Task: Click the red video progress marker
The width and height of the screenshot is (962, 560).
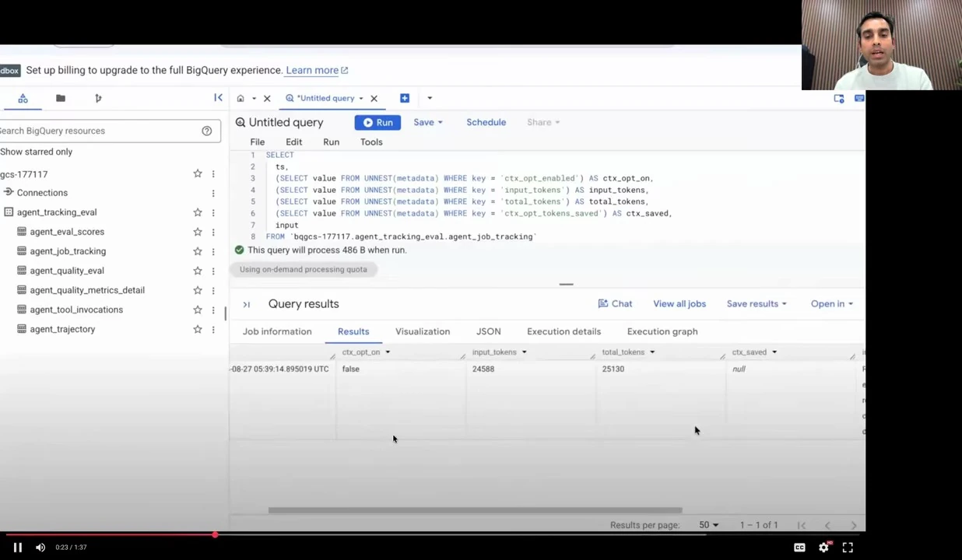Action: tap(215, 534)
